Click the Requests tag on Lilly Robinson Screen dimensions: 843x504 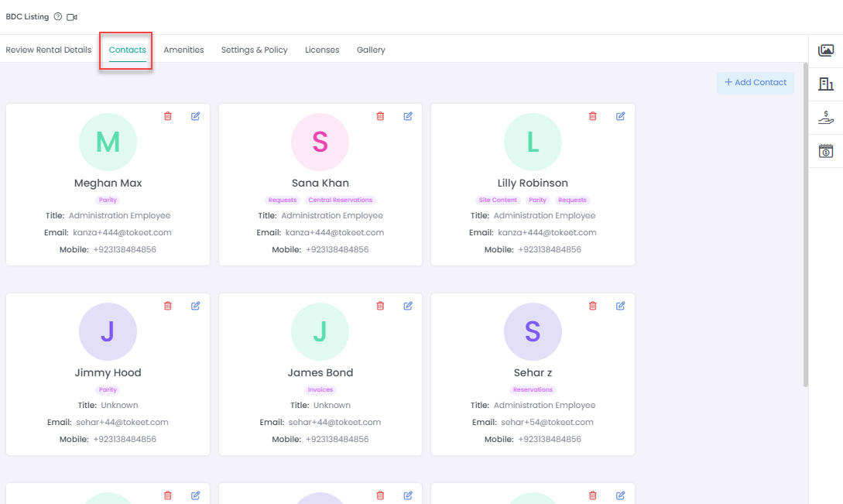click(x=572, y=200)
